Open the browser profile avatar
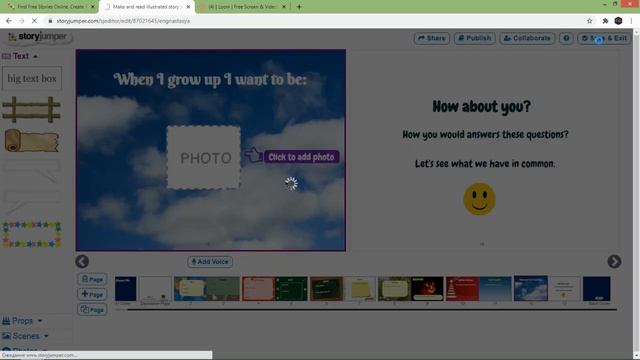 618,21
